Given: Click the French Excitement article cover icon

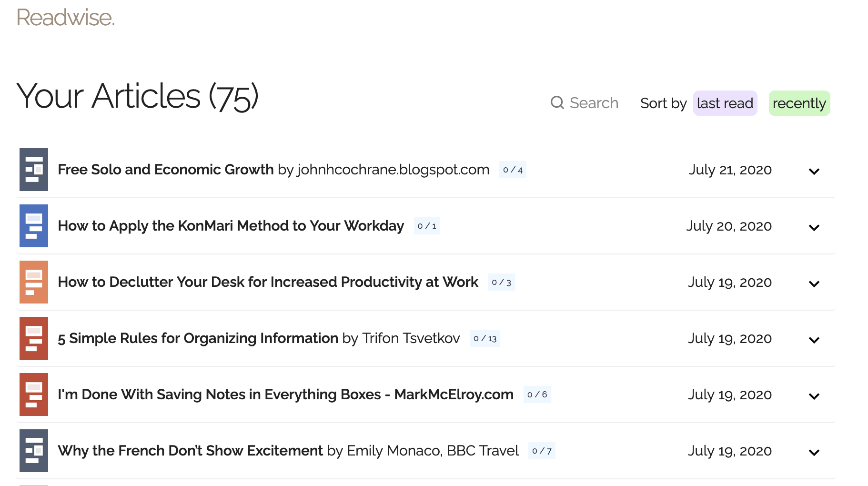Looking at the screenshot, I should click(33, 451).
